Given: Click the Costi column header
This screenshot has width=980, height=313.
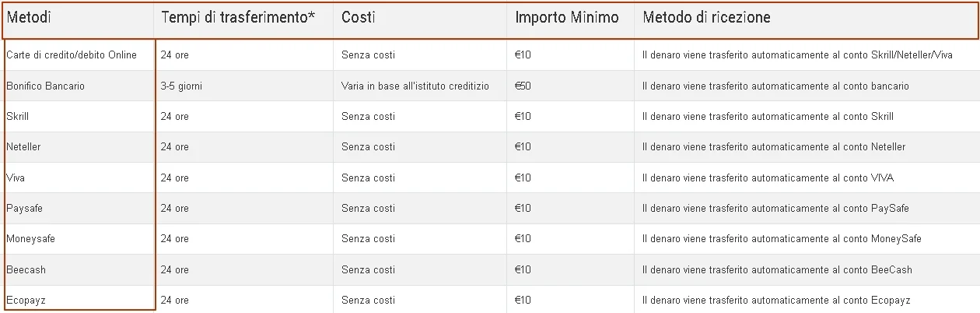Looking at the screenshot, I should tap(359, 17).
